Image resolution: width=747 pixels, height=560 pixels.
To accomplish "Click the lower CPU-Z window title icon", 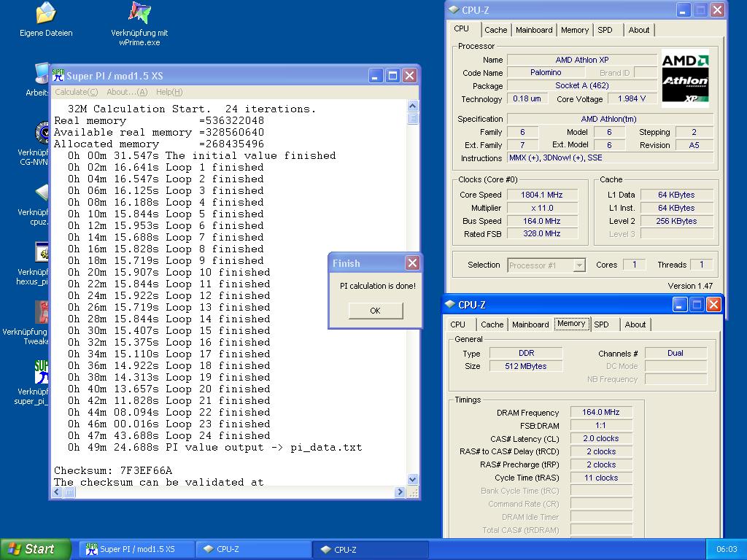I will coord(450,304).
